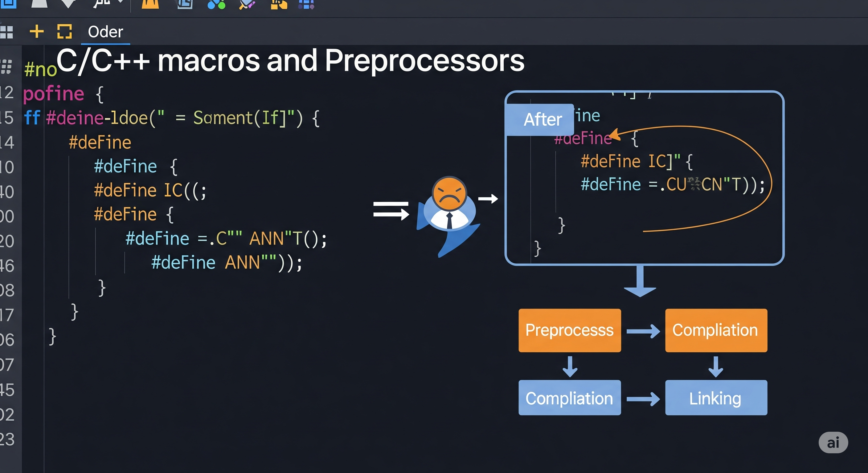Viewport: 868px width, 473px height.
Task: Click the blue brick grid icon in toolbar
Action: tap(306, 4)
